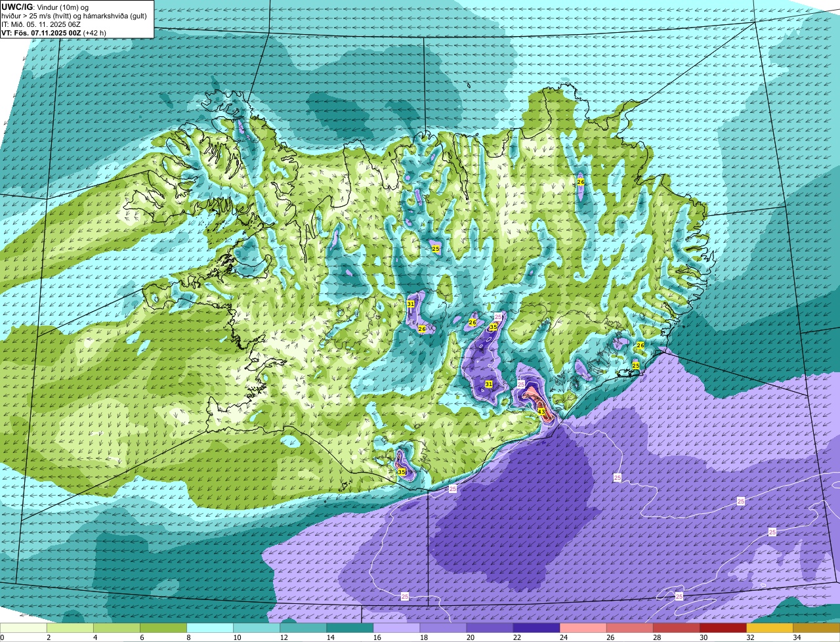The height and width of the screenshot is (642, 840).
Task: Choose red legend swatch between 28 and 30
Action: tap(676, 628)
